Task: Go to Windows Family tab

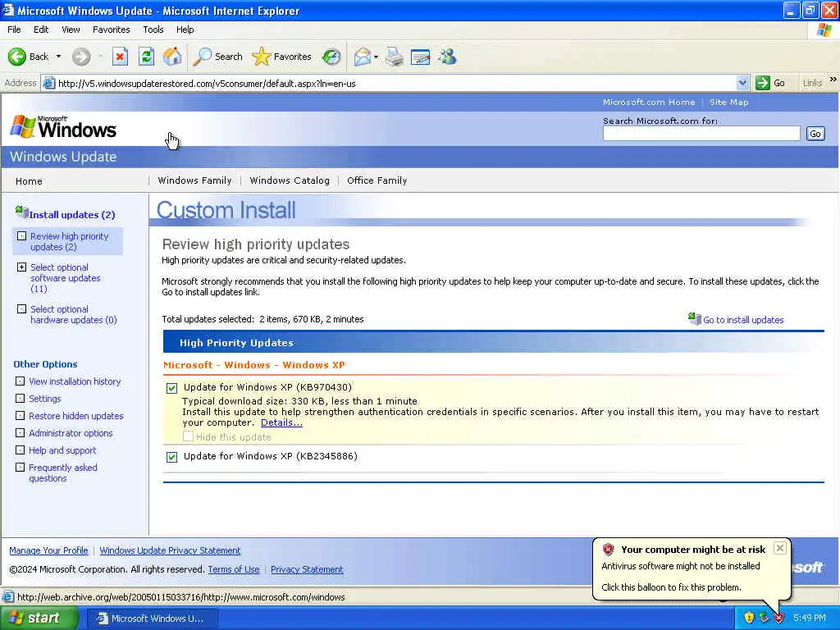Action: point(194,180)
